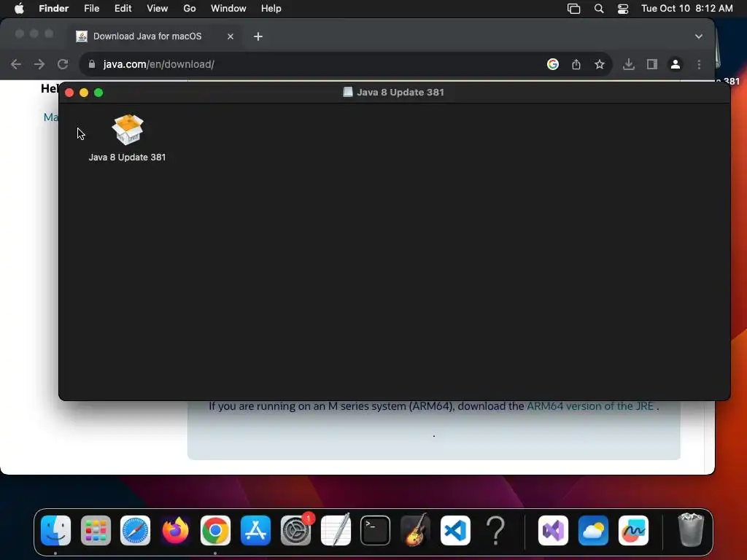The image size is (747, 560).
Task: Open the View menu
Action: [158, 9]
